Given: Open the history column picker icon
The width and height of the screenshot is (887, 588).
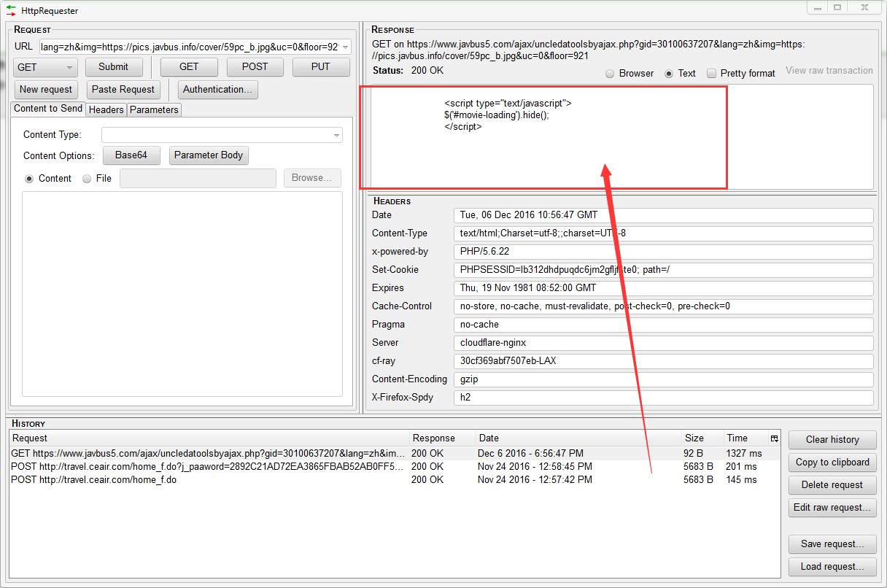Looking at the screenshot, I should [774, 438].
